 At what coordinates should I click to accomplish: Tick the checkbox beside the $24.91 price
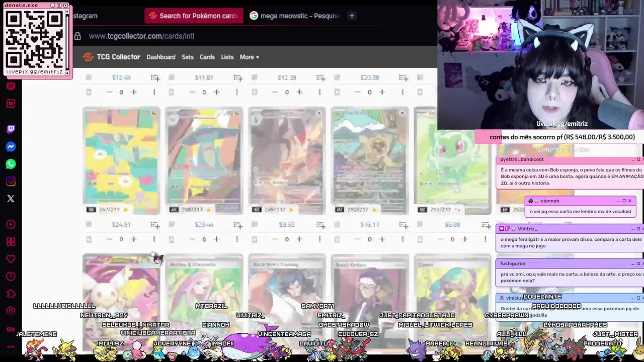pos(89,224)
